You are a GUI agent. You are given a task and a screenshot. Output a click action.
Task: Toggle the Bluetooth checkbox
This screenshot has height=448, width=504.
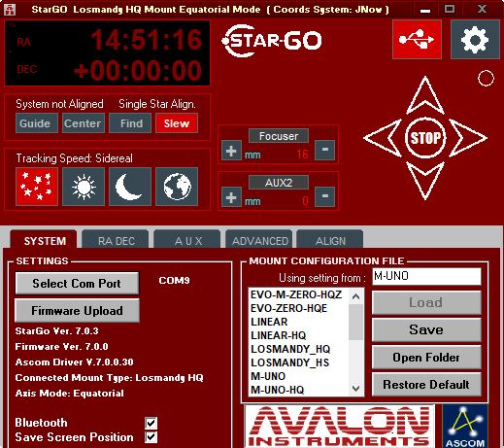[151, 423]
